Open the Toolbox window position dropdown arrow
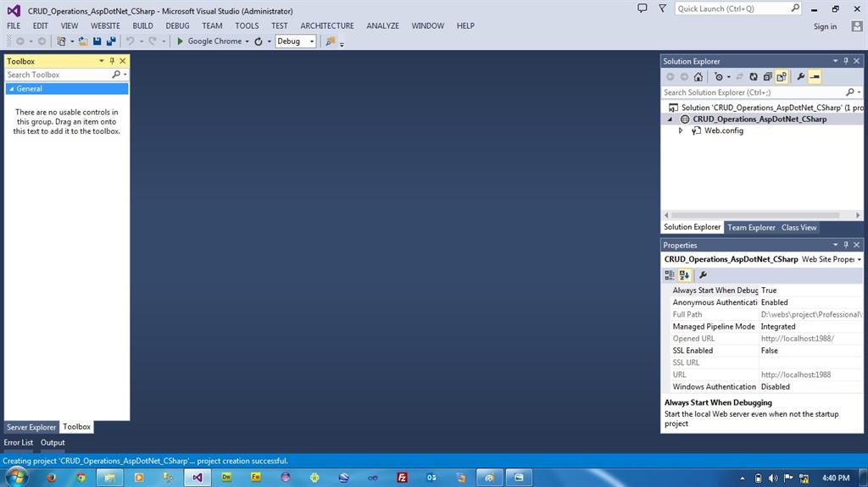 tap(102, 61)
